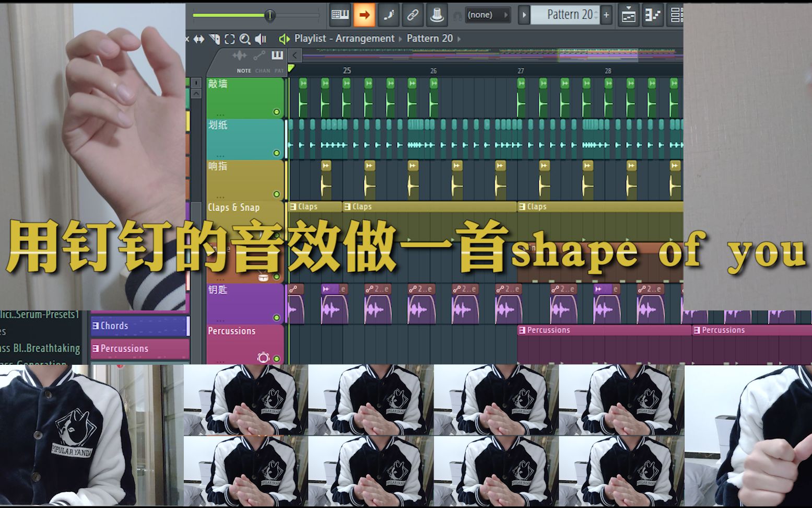Mute the 钥匙 track LED

[x=276, y=318]
